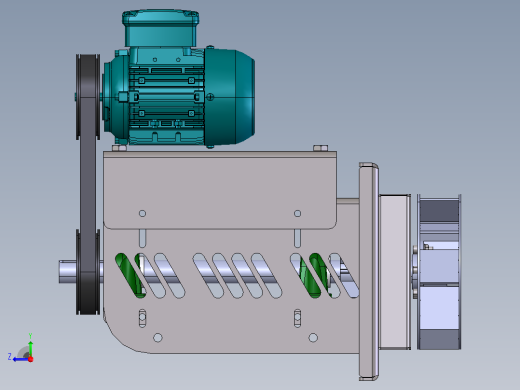
Task: Select the large vertical flange plate
Action: click(369, 271)
